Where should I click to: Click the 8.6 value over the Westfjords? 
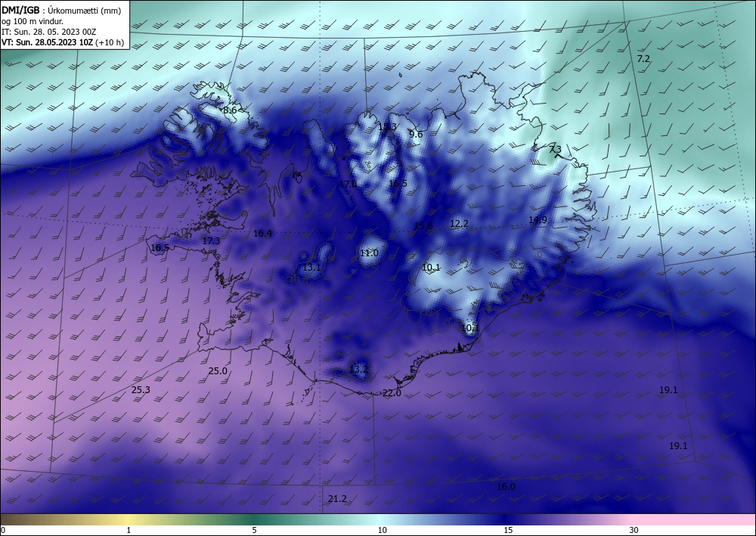[230, 110]
